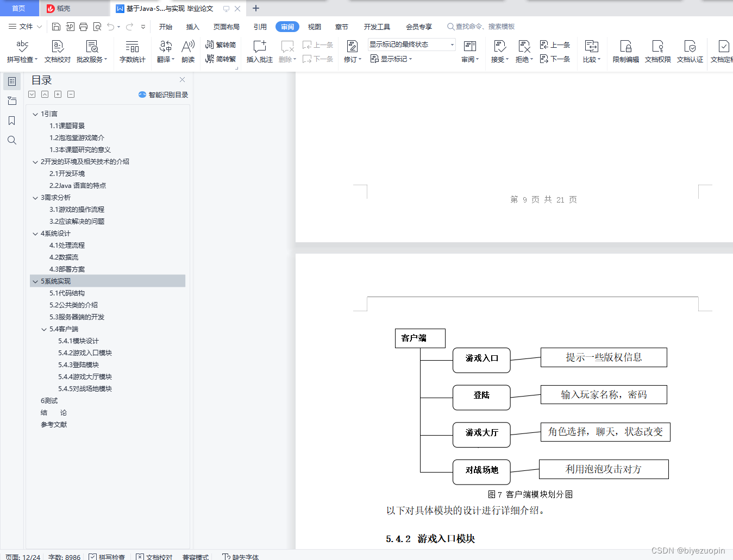
Task: Switch to the 引用 ribbon tab
Action: (x=260, y=27)
